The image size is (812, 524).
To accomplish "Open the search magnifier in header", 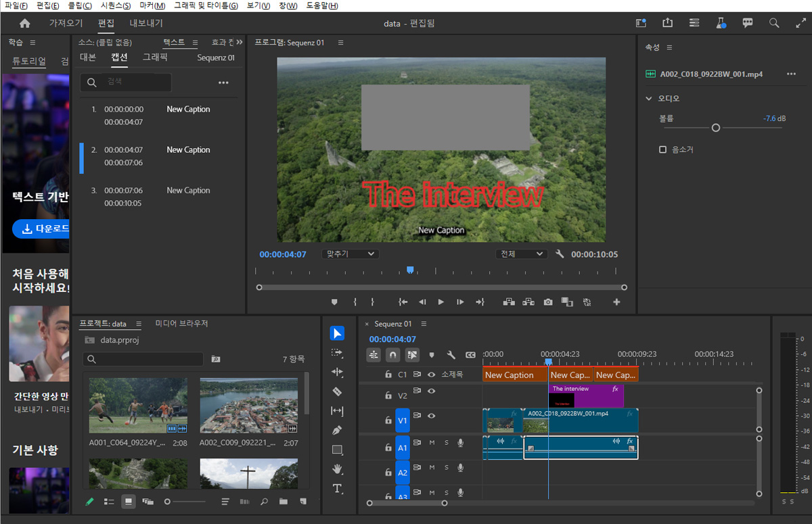I will tap(774, 23).
